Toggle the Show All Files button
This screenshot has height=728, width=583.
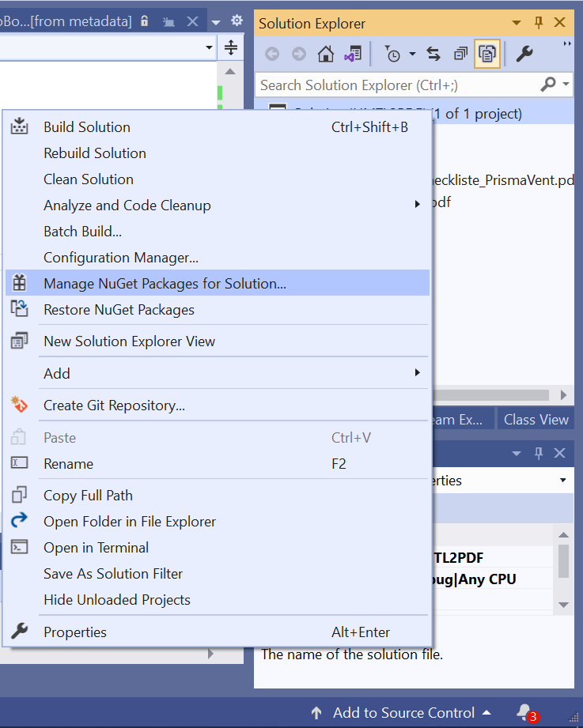[x=486, y=55]
